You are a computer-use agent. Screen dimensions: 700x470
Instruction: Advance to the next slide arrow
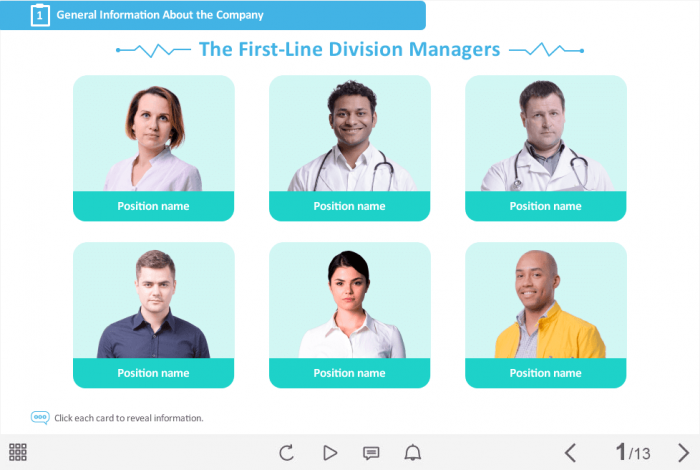[x=683, y=453]
